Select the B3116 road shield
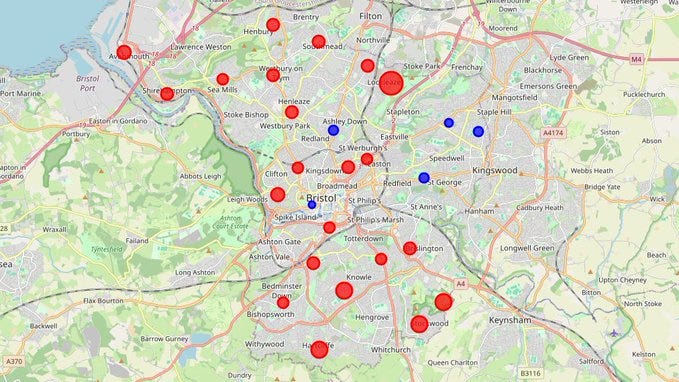This screenshot has width=679, height=382. 530,373
